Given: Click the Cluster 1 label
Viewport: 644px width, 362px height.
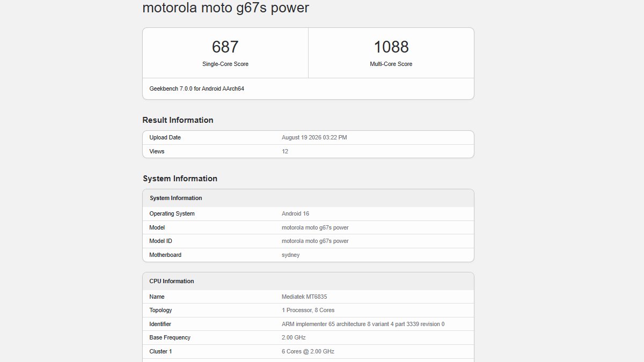Looking at the screenshot, I should pyautogui.click(x=160, y=351).
